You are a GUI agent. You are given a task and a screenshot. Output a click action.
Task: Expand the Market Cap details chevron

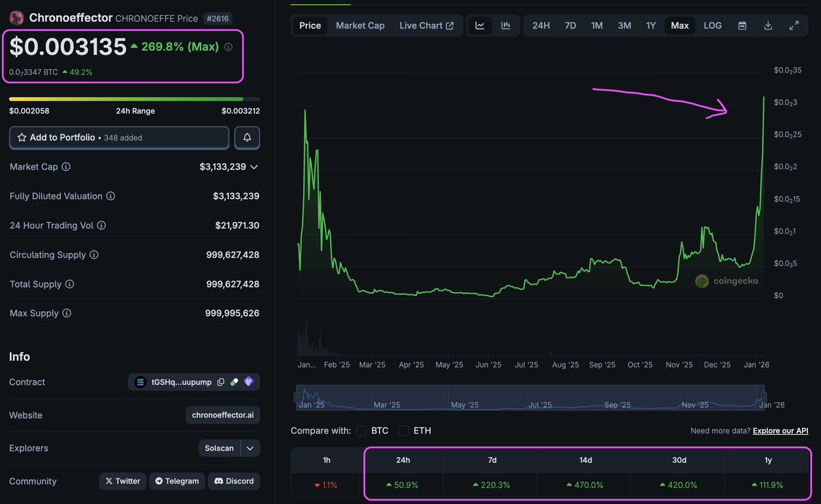click(x=254, y=167)
